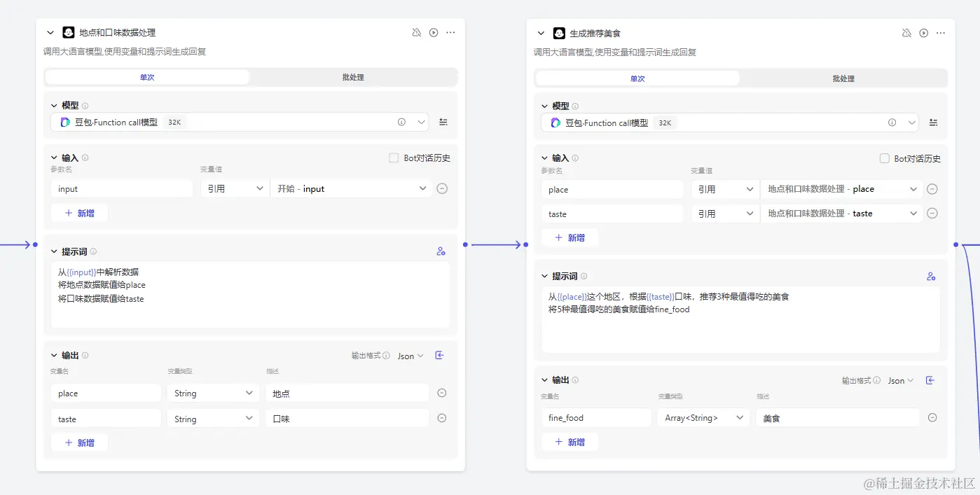
Task: Collapse the 输出 section in 生成推荐美食
Action: [x=545, y=380]
